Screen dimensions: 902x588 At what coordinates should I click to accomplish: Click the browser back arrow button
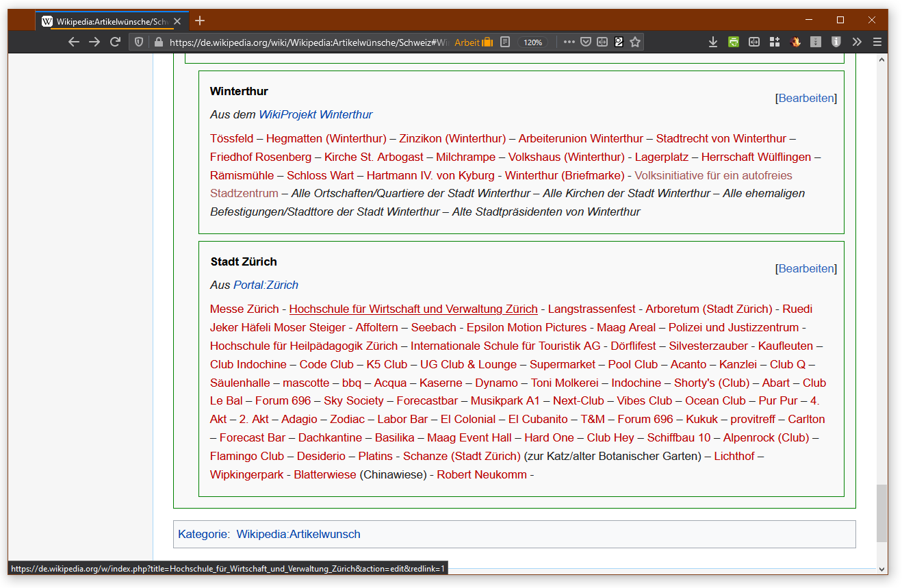74,42
